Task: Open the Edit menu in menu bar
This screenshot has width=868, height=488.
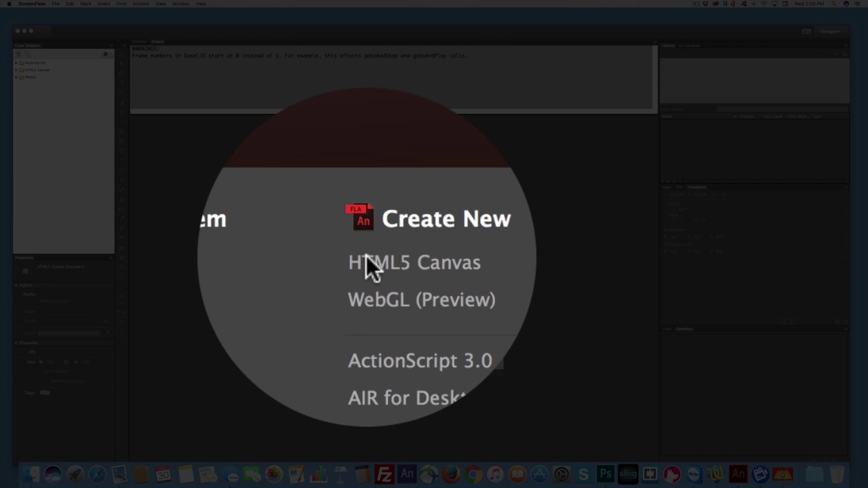Action: [70, 3]
